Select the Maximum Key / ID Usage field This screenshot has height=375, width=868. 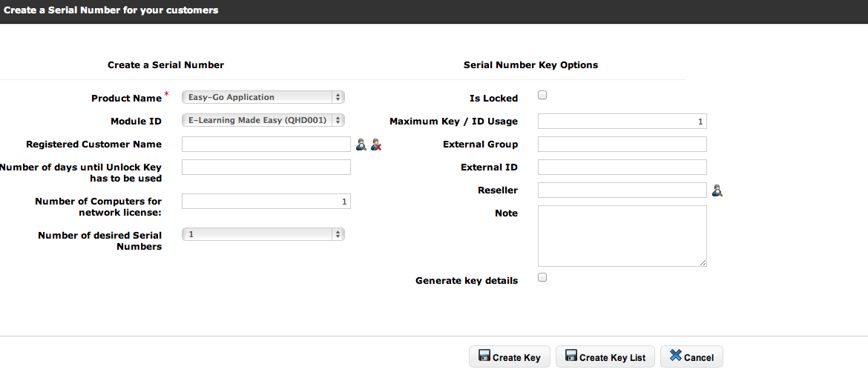622,122
